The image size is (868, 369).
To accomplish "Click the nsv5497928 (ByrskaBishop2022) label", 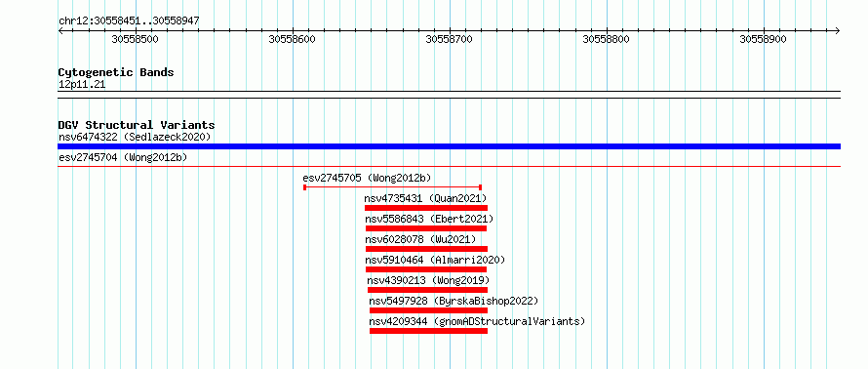I will click(454, 302).
